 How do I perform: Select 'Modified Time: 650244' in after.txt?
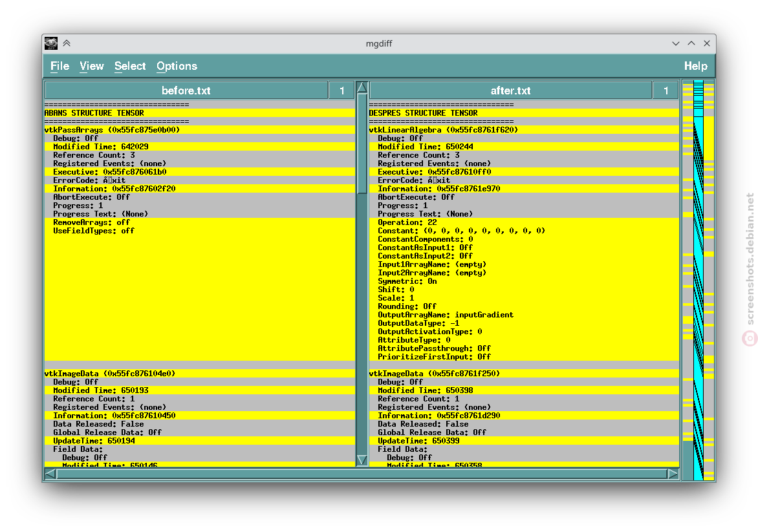click(x=524, y=147)
